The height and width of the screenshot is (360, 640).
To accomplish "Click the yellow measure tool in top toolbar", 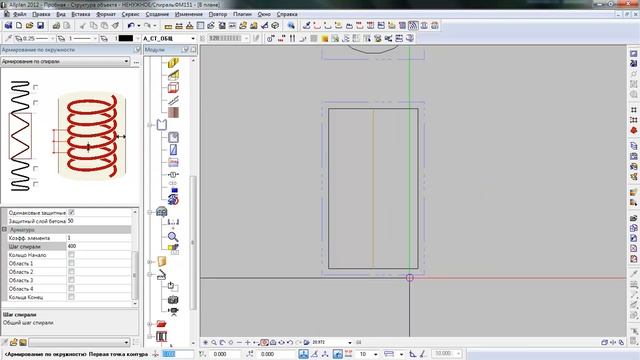I will [168, 26].
